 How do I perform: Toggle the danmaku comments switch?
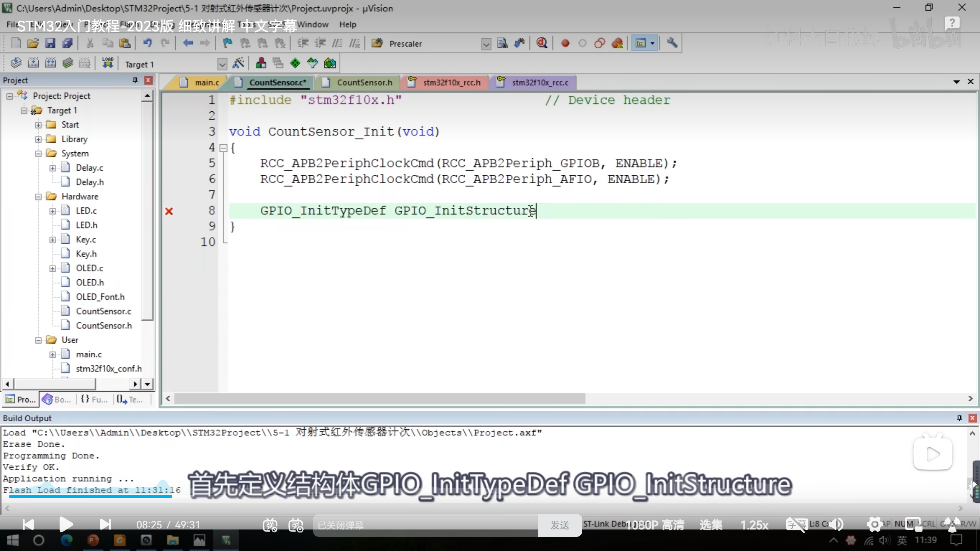coord(270,525)
